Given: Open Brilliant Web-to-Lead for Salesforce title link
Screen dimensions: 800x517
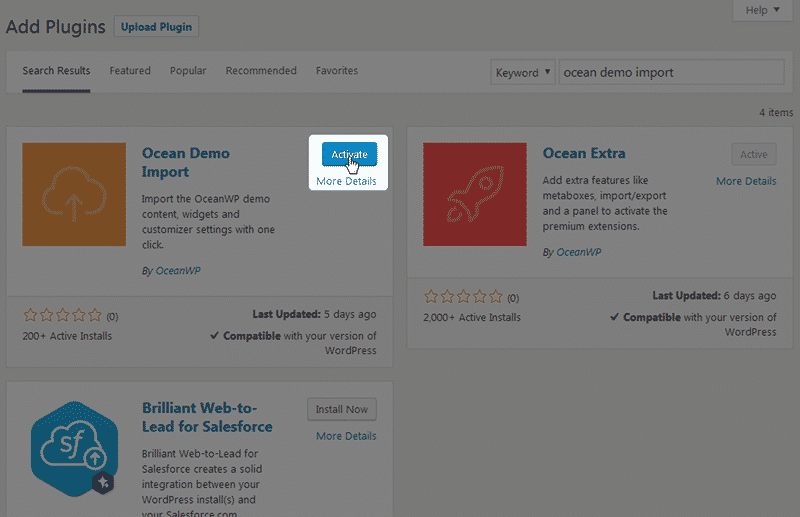Looking at the screenshot, I should pyautogui.click(x=207, y=417).
